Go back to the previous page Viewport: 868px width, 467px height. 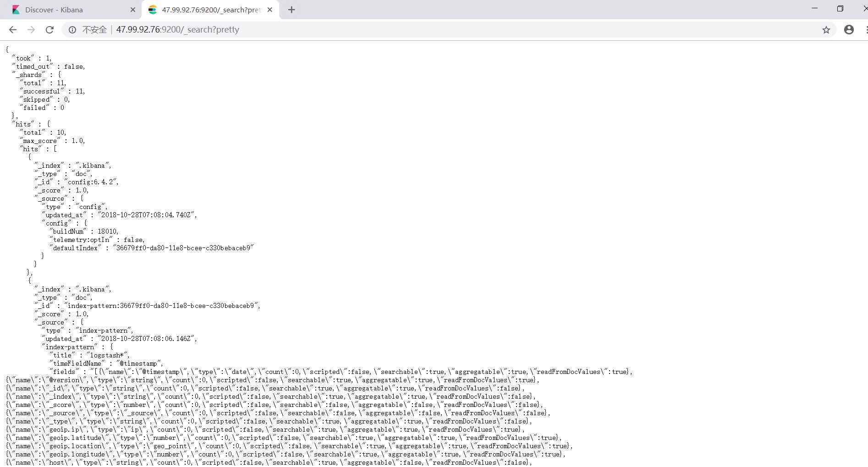[13, 30]
